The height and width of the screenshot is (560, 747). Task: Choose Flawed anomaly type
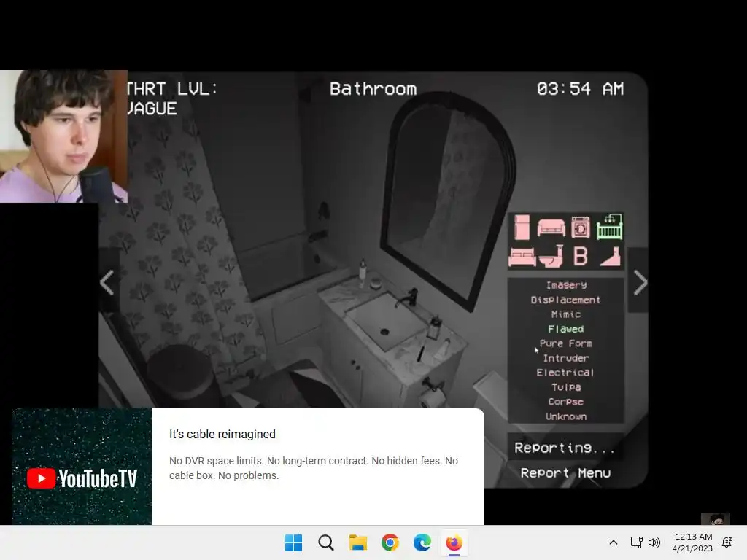pos(566,329)
